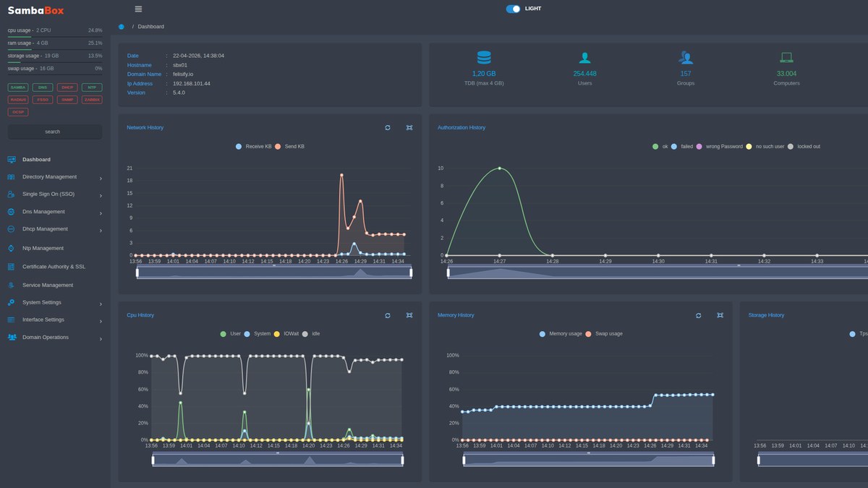Click the DHCP service status badge
Viewport: 868px width, 488px height.
tap(67, 87)
